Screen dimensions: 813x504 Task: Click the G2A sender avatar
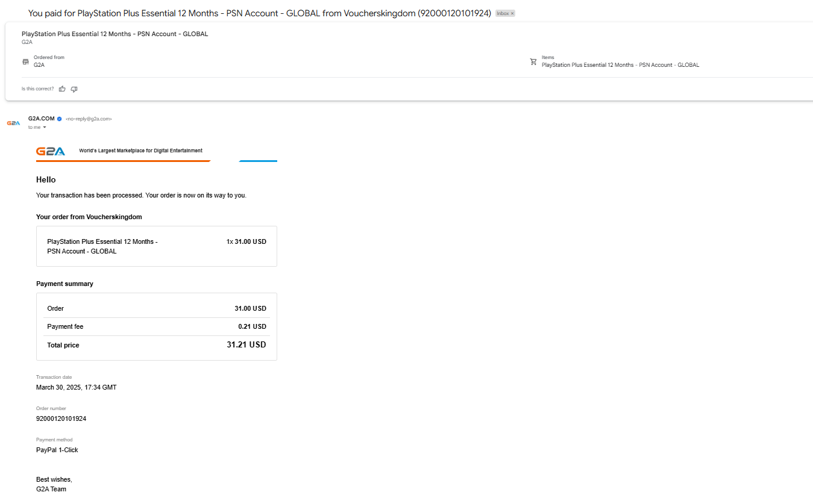tap(13, 123)
